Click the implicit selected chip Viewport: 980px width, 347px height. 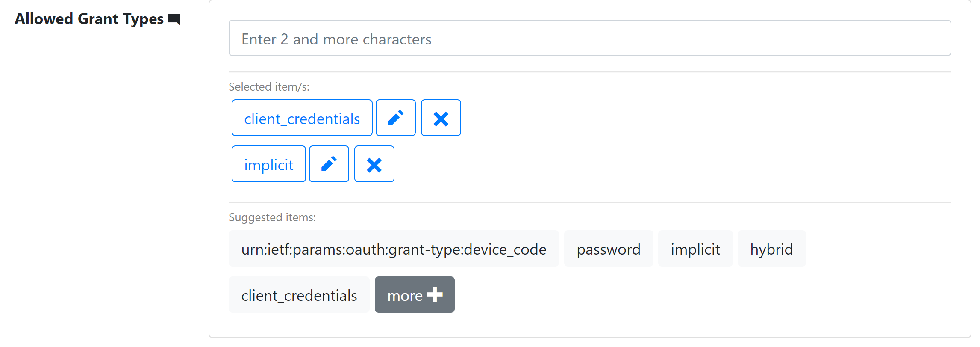[268, 164]
